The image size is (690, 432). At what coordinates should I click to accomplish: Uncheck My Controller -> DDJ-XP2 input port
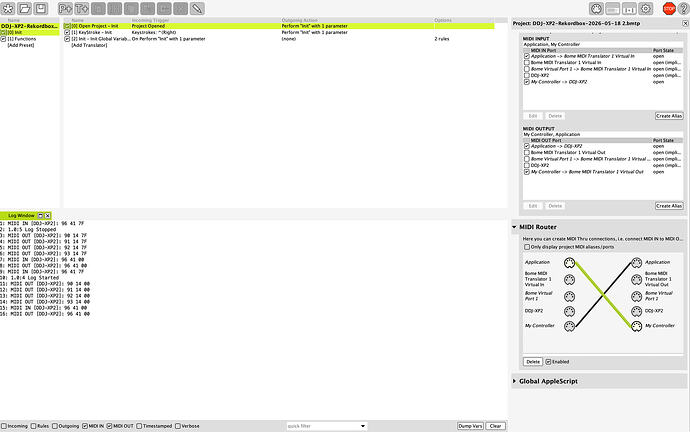point(527,82)
